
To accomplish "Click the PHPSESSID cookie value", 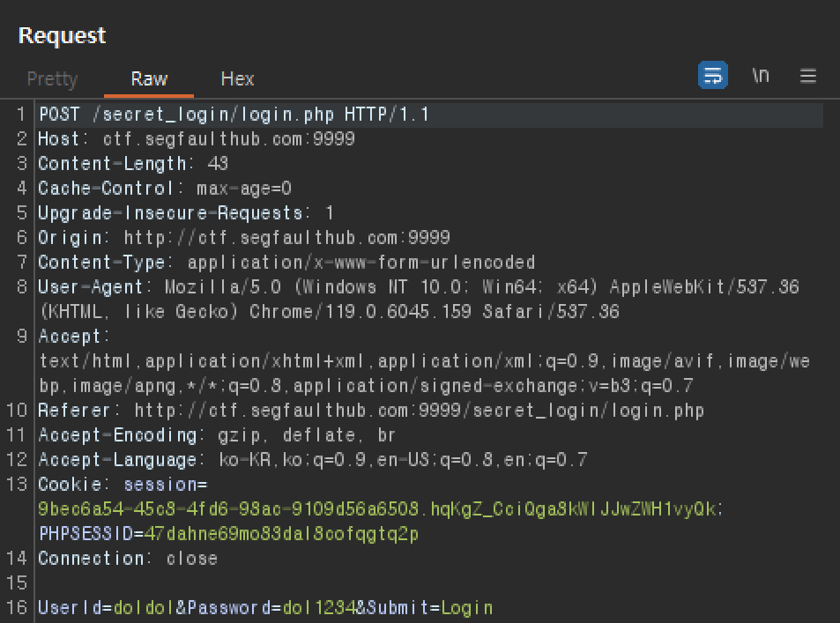I will point(281,534).
